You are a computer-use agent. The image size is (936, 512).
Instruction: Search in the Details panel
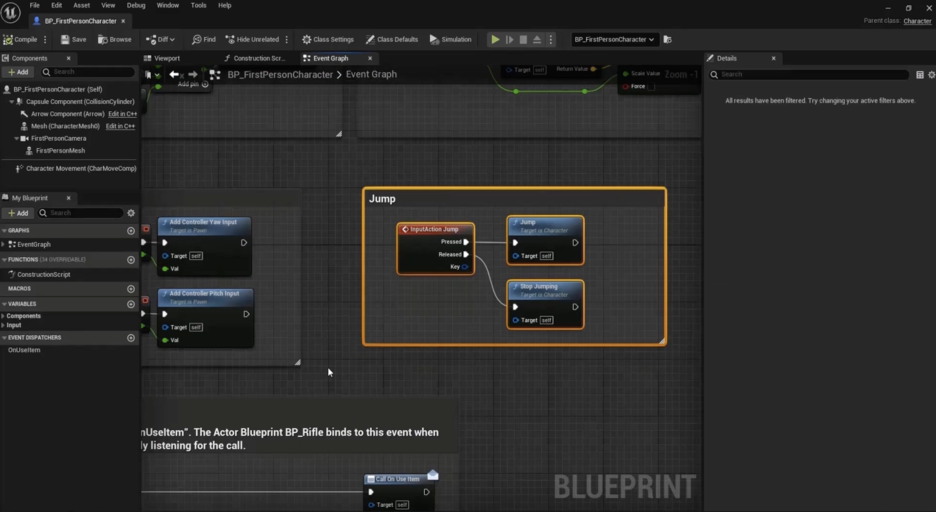[x=809, y=75]
